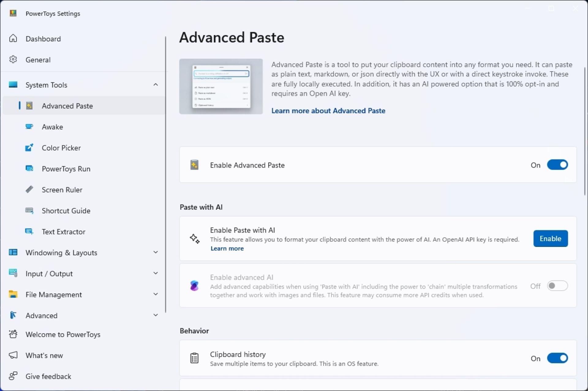Open Learn more about Advanced Paste link
This screenshot has height=391, width=588.
[x=328, y=111]
